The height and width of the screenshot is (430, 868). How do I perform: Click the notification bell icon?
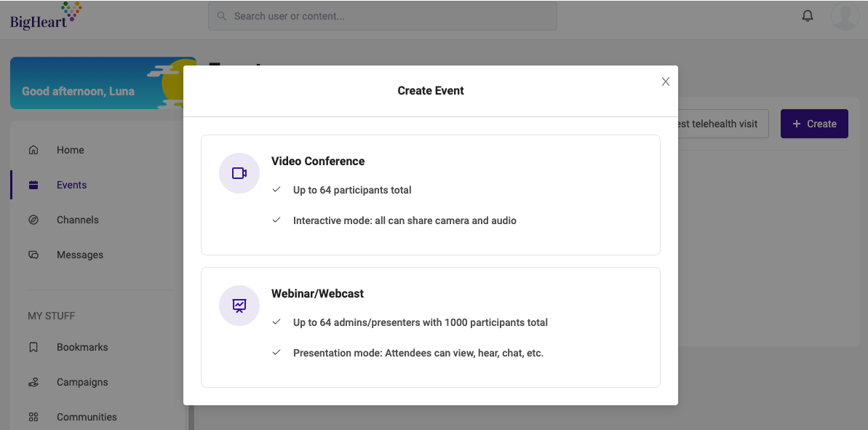click(808, 16)
